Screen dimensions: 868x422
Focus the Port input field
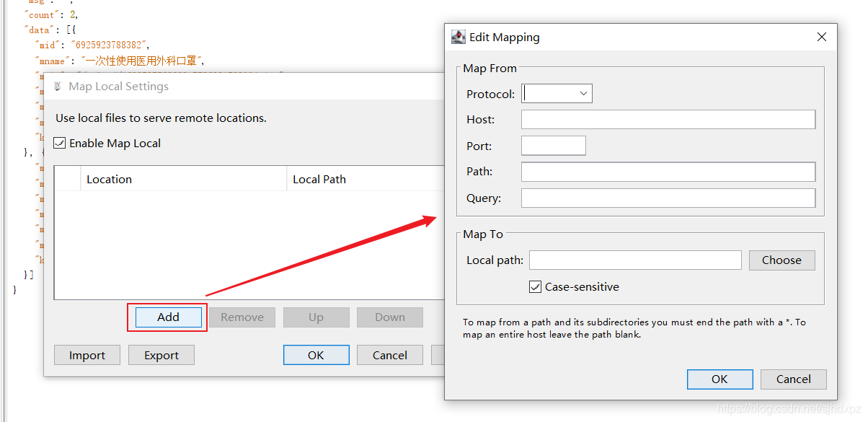coord(553,146)
